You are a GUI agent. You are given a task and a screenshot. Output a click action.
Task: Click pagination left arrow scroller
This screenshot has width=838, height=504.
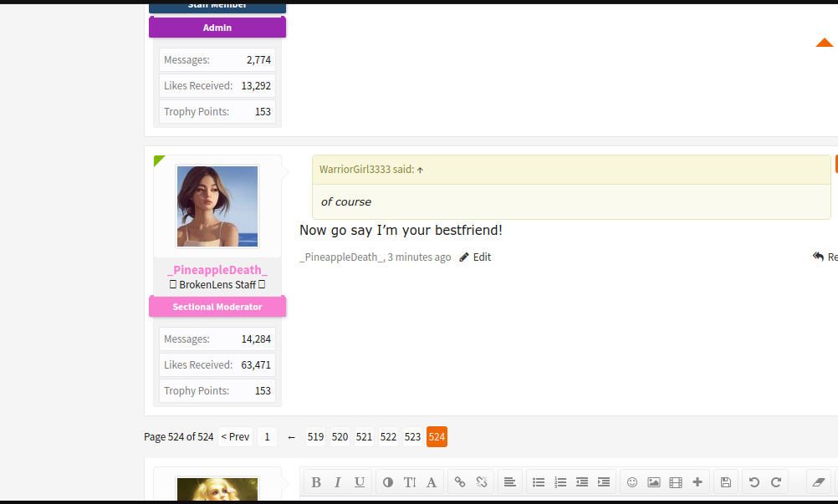[291, 437]
